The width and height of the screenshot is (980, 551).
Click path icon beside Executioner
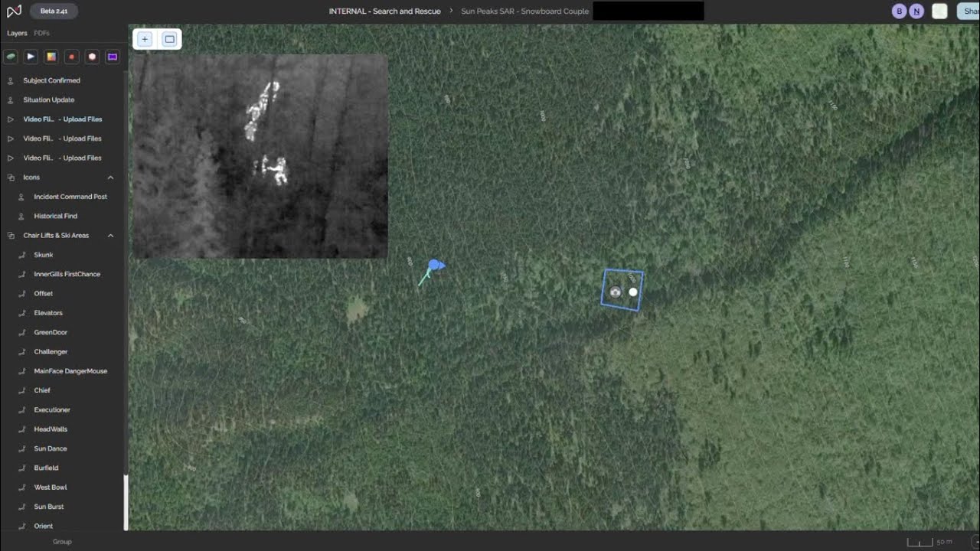[x=21, y=410]
